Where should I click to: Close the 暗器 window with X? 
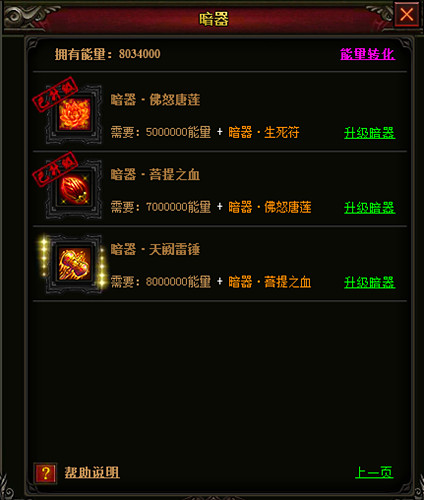(406, 15)
